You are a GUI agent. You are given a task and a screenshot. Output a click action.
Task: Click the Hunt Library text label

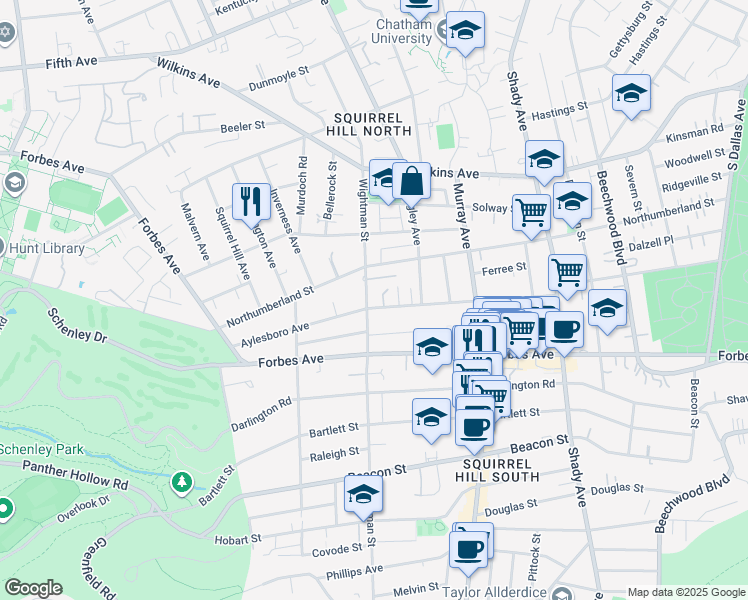(47, 248)
